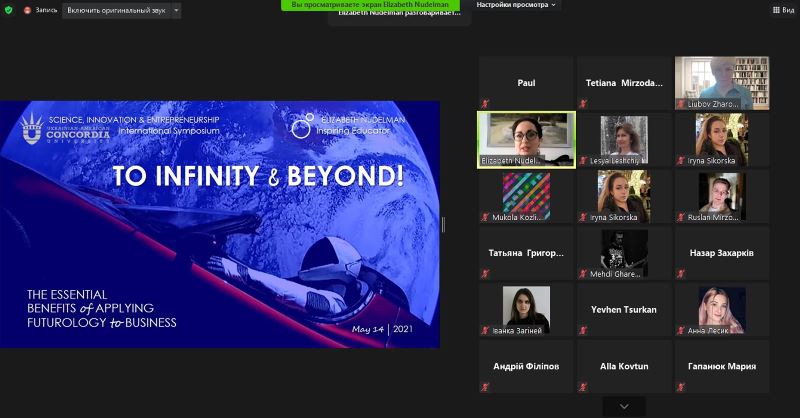Click the Concordia University logo on slide
This screenshot has width=800, height=418.
[x=66, y=129]
